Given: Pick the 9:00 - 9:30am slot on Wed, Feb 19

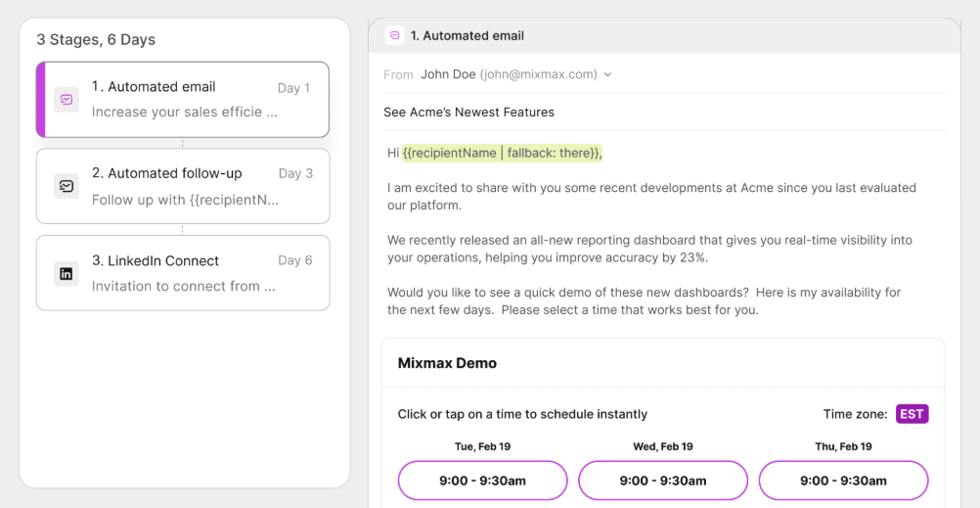Looking at the screenshot, I should coord(663,481).
